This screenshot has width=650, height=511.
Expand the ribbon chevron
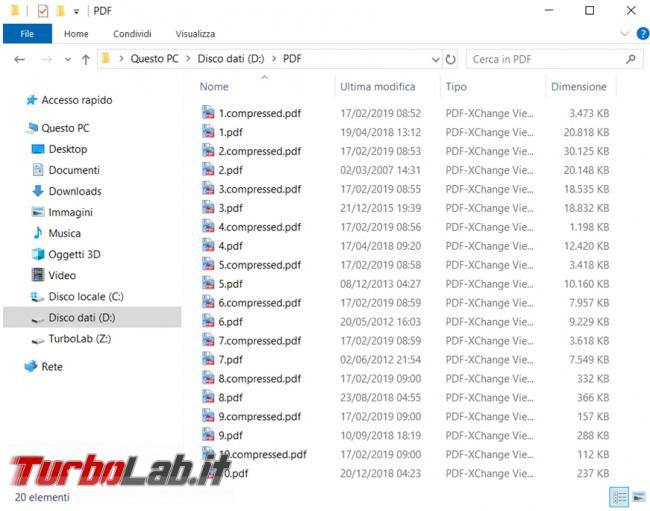pyautogui.click(x=624, y=34)
